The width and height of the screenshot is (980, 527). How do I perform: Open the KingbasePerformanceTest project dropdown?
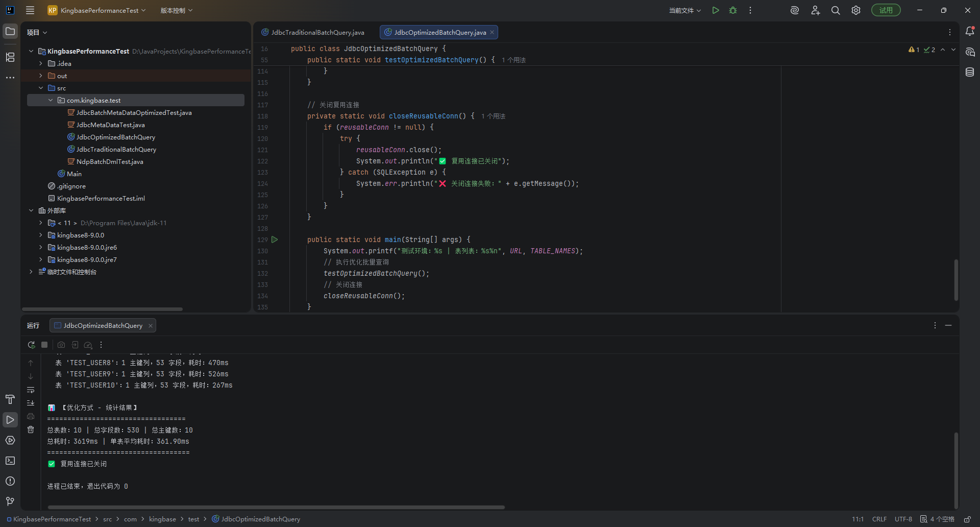click(x=97, y=10)
